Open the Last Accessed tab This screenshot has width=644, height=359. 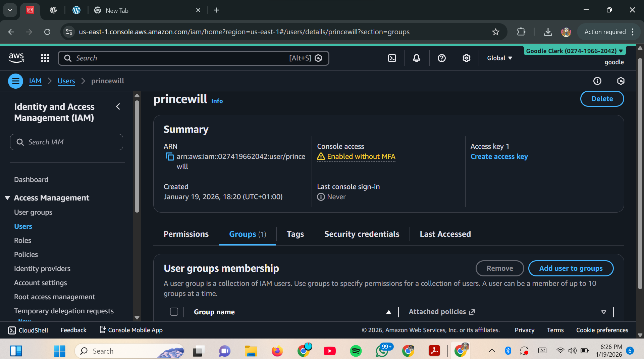point(445,234)
